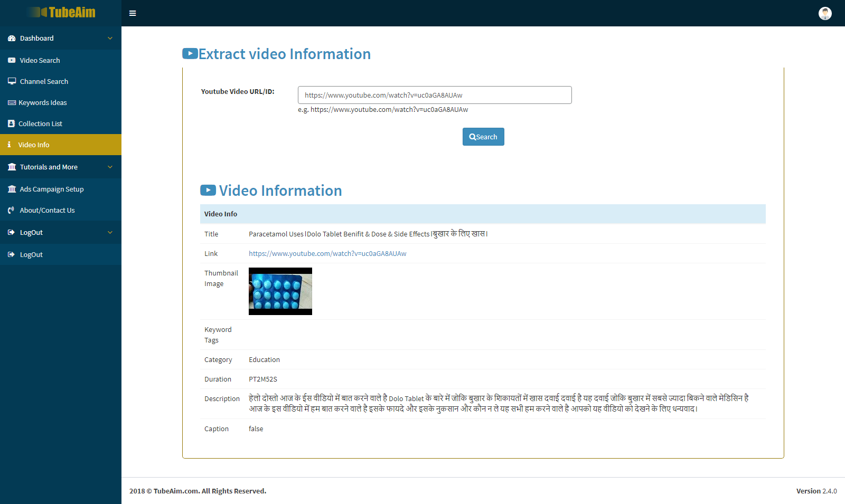Click the Keyword Tags row label
Image resolution: width=845 pixels, height=504 pixels.
218,335
